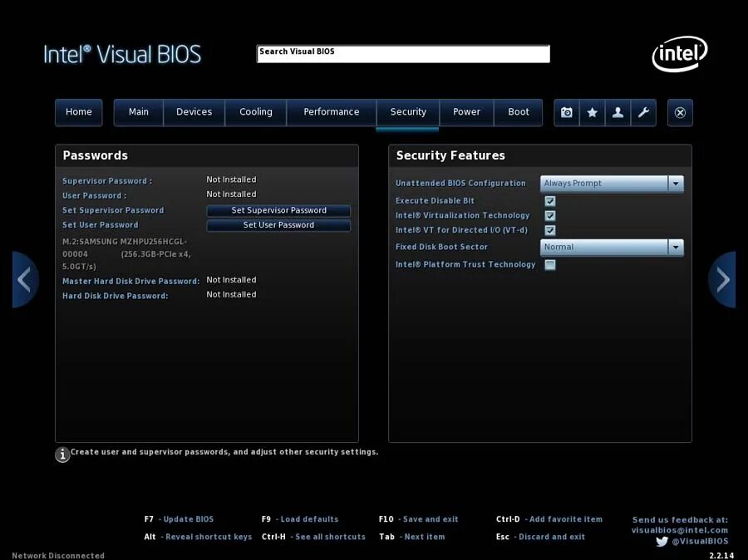Image resolution: width=748 pixels, height=560 pixels.
Task: Click Tab Next item shortcut text
Action: coord(411,537)
